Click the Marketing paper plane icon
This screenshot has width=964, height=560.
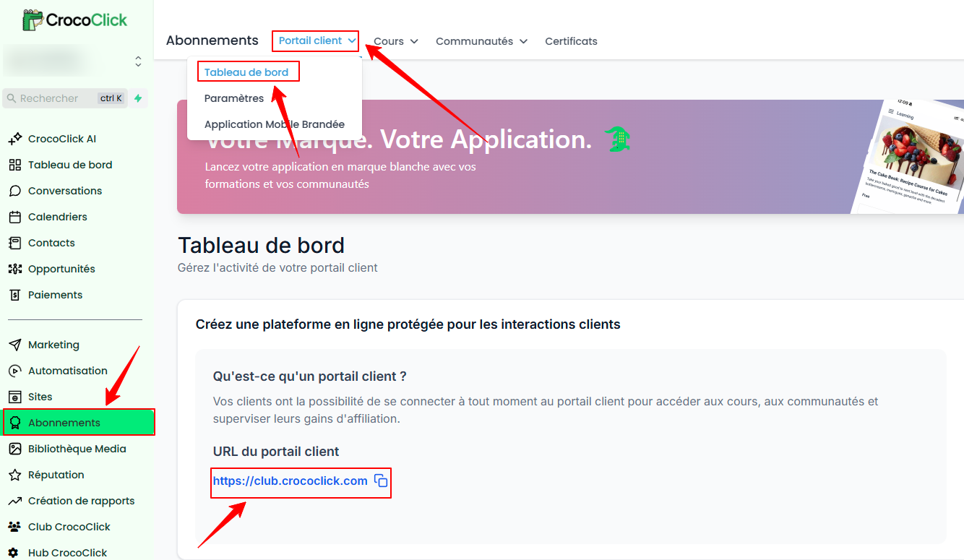tap(14, 345)
